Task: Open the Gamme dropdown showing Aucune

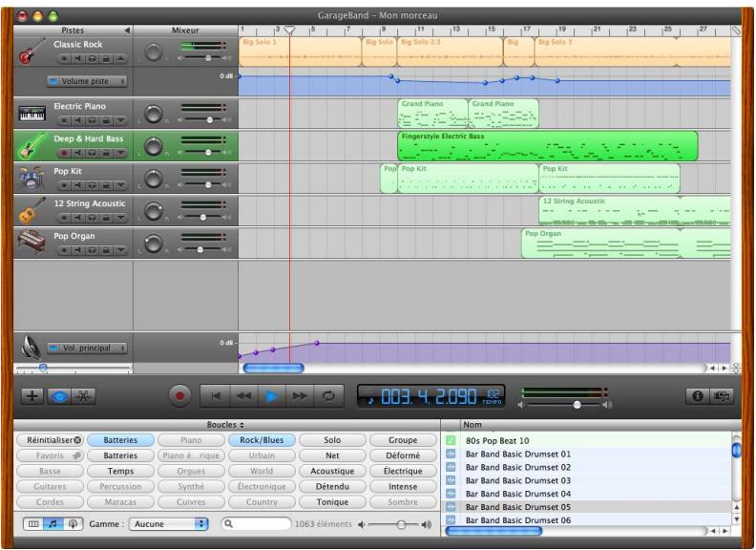Action: (x=168, y=523)
